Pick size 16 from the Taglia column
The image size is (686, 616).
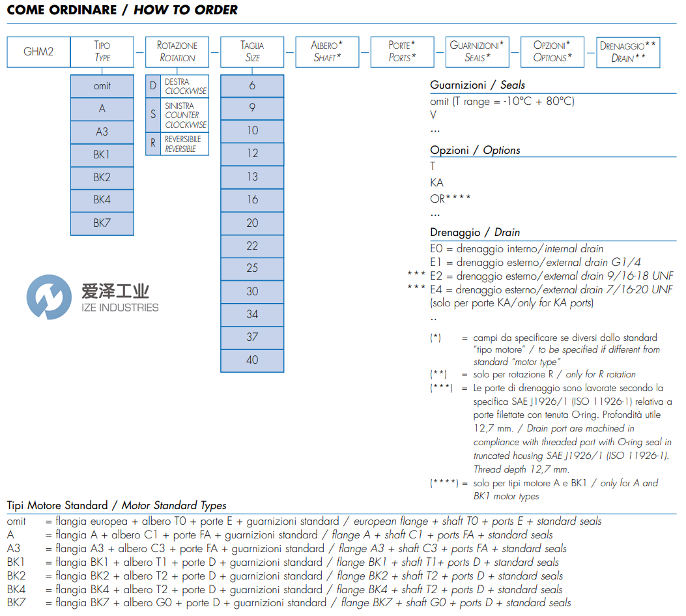(x=252, y=199)
